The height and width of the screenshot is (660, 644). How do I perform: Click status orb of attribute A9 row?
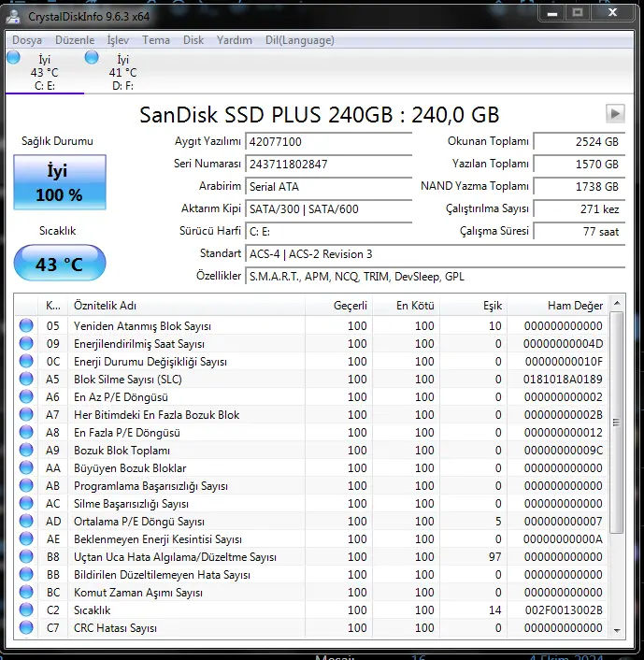pos(26,450)
